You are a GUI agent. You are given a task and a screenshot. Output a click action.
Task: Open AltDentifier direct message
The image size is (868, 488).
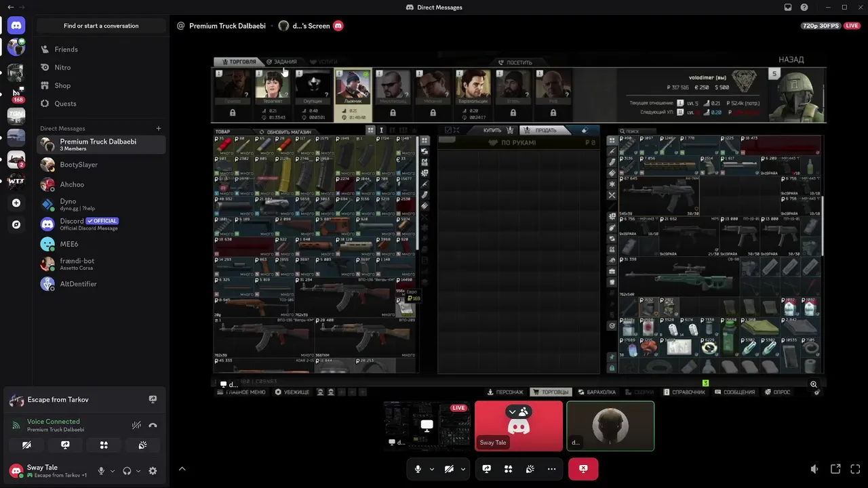(x=101, y=284)
